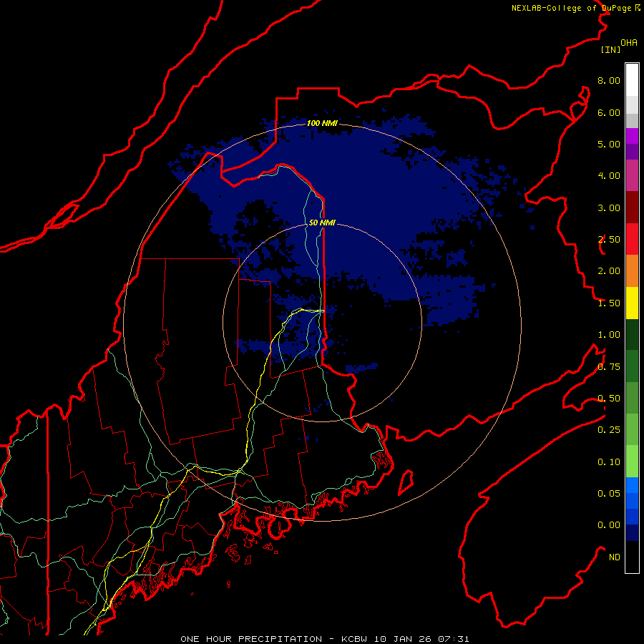Screen dimensions: 644x644
Task: Select the orange legend swatch
Action: (x=632, y=271)
